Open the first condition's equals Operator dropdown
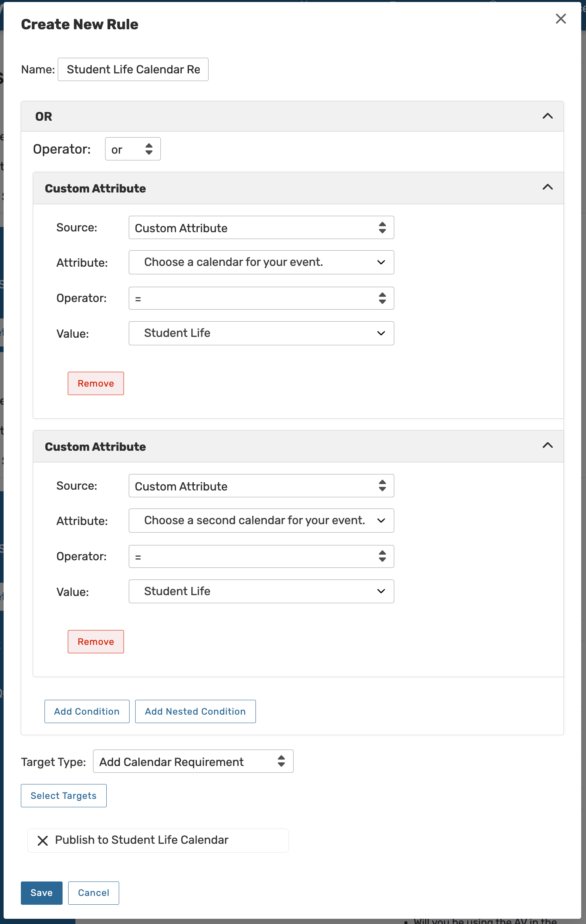This screenshot has width=586, height=924. [261, 298]
